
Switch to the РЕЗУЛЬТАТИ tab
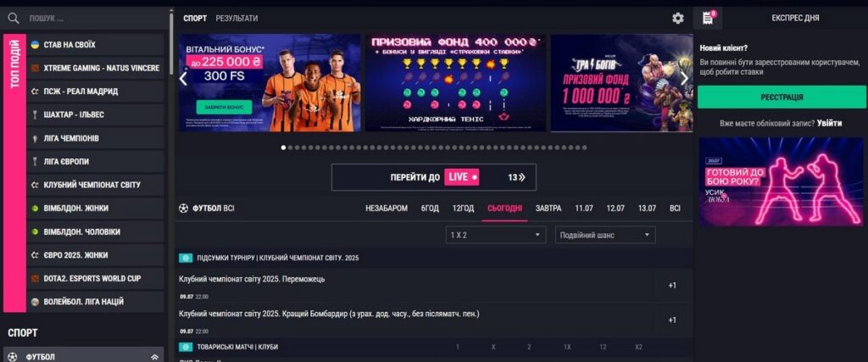tap(236, 19)
